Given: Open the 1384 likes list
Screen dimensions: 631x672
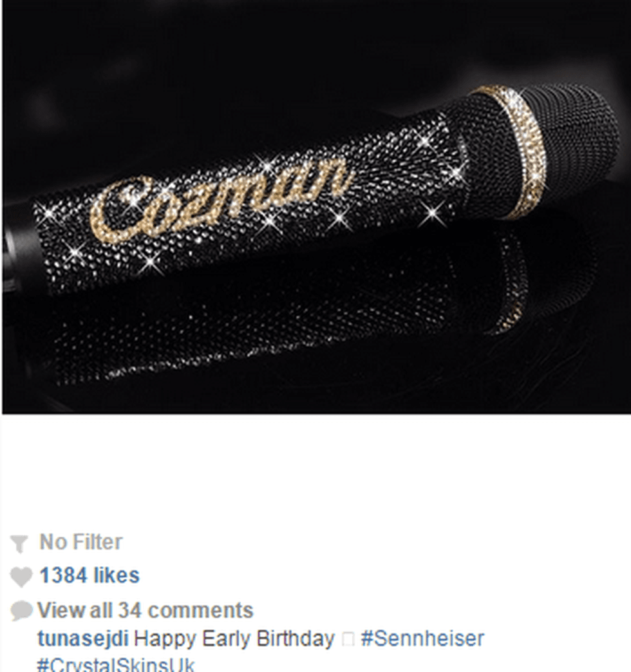Looking at the screenshot, I should tap(89, 575).
